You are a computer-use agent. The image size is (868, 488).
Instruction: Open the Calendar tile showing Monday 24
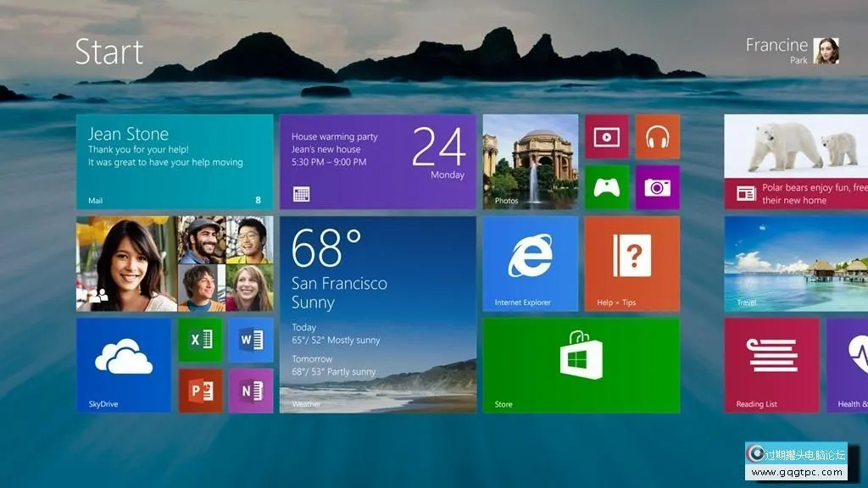[x=377, y=162]
